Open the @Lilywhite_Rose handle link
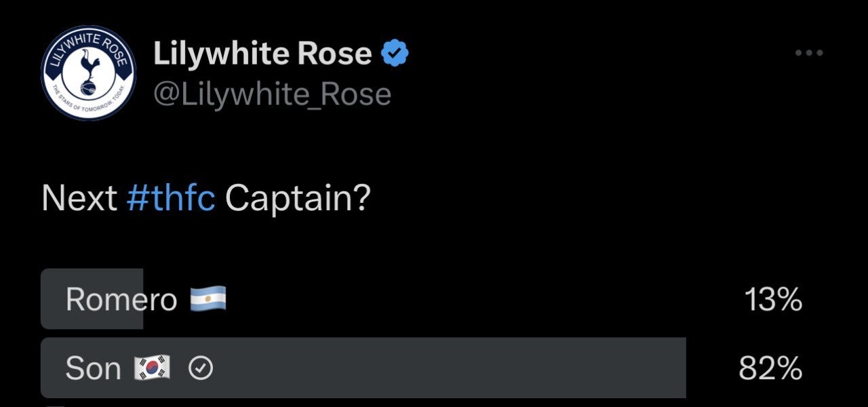Image resolution: width=868 pixels, height=407 pixels. (x=272, y=94)
